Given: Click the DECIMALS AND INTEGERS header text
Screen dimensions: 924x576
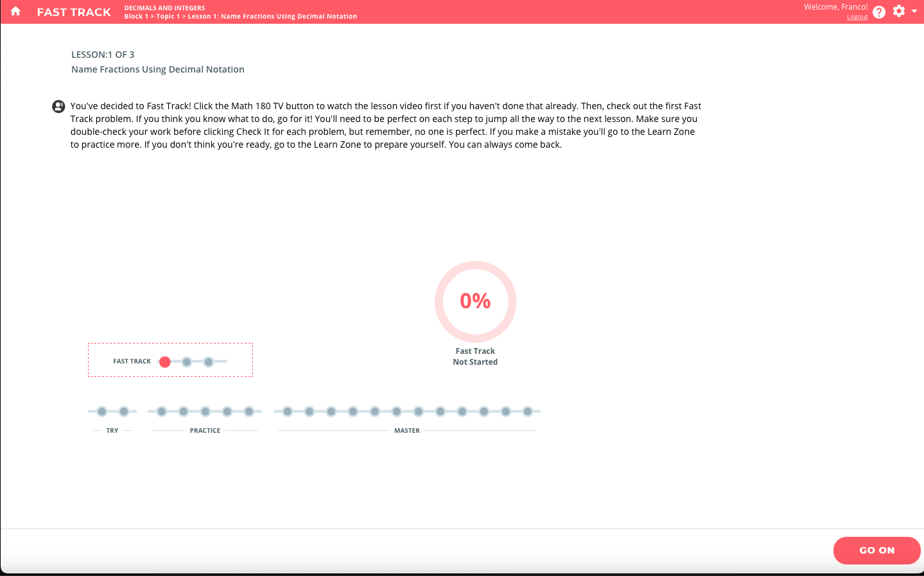Looking at the screenshot, I should (x=165, y=8).
